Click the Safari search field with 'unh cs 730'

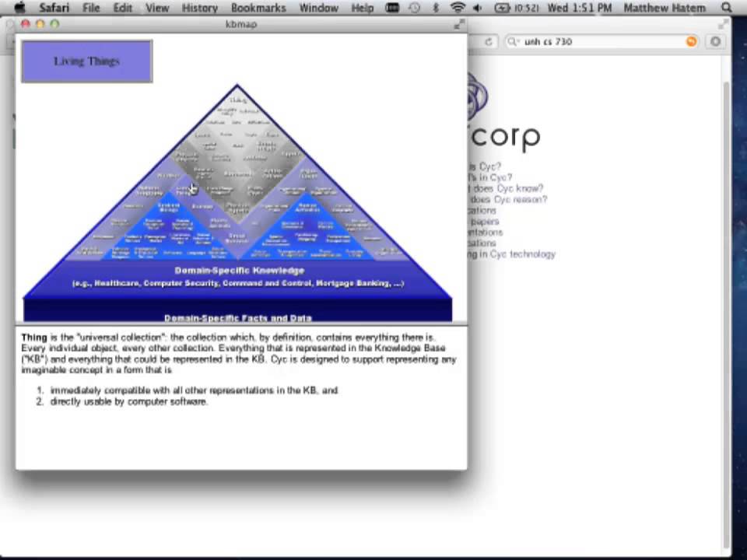click(x=601, y=42)
